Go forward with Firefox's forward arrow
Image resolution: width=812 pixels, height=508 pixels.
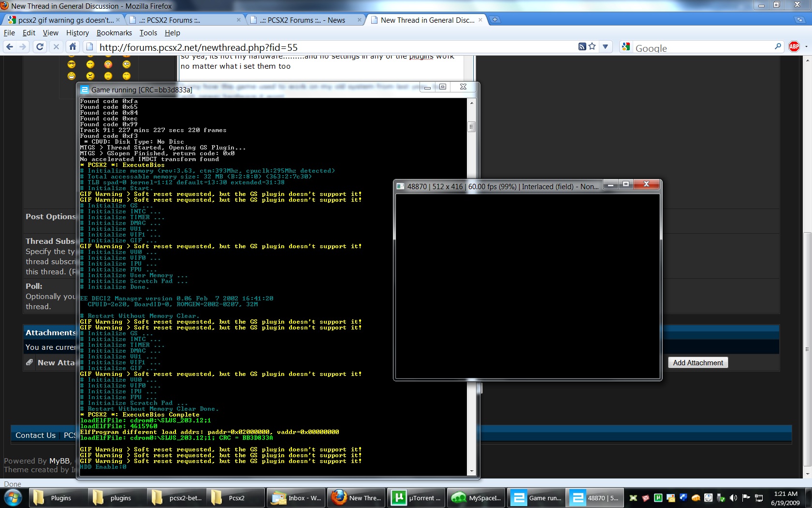point(23,46)
